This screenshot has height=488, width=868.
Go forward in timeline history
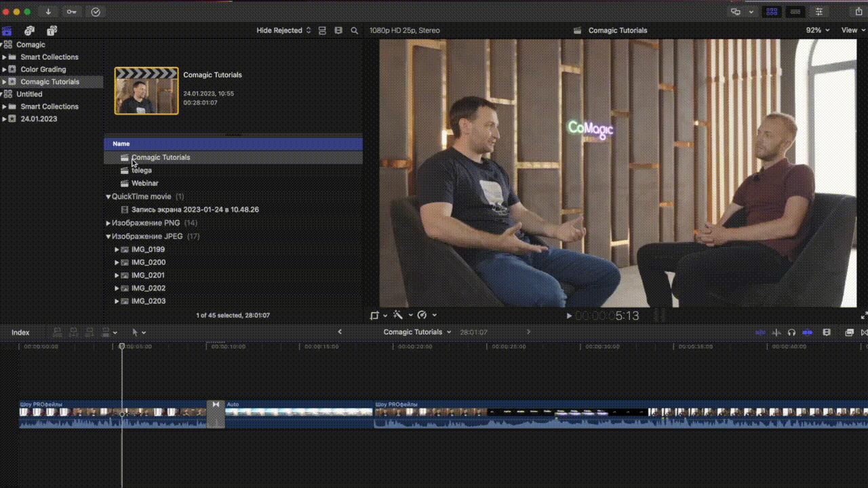point(529,332)
